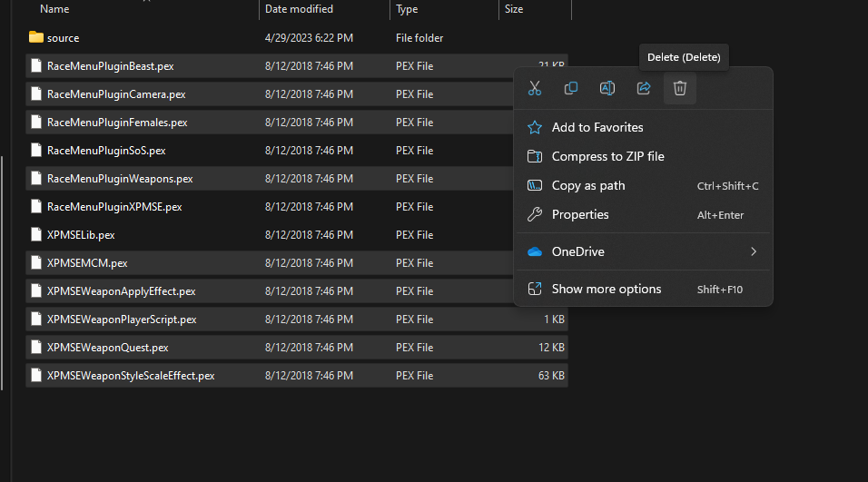Click the OneDrive cloud icon
Screen dimensions: 868x482
[x=535, y=251]
